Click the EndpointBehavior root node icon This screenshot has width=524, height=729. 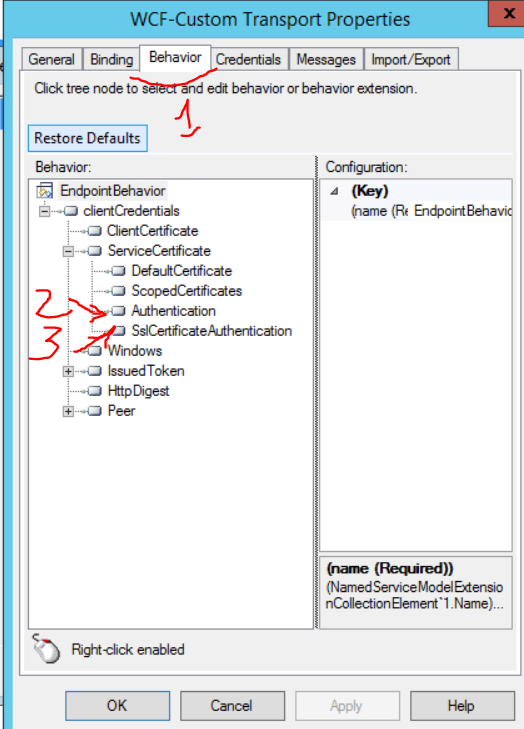pyautogui.click(x=45, y=191)
